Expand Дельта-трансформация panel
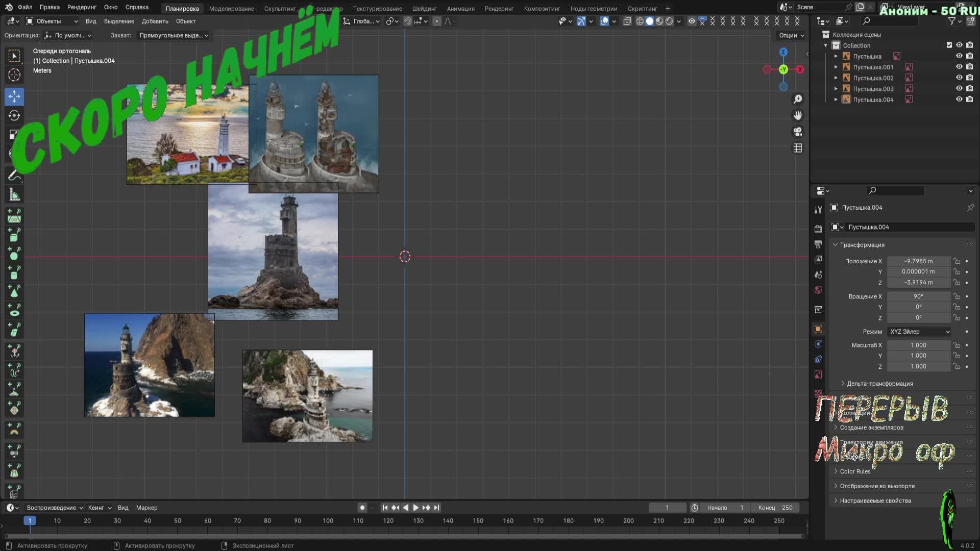 pyautogui.click(x=879, y=384)
